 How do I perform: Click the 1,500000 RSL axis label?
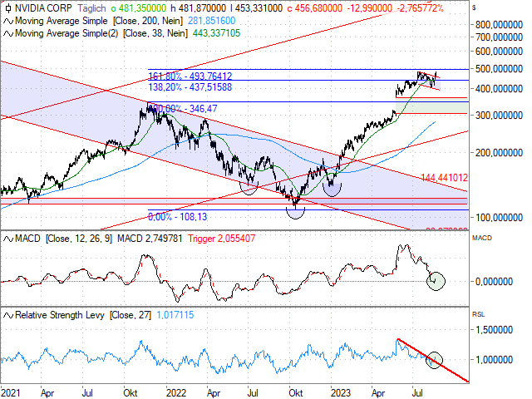pos(494,330)
